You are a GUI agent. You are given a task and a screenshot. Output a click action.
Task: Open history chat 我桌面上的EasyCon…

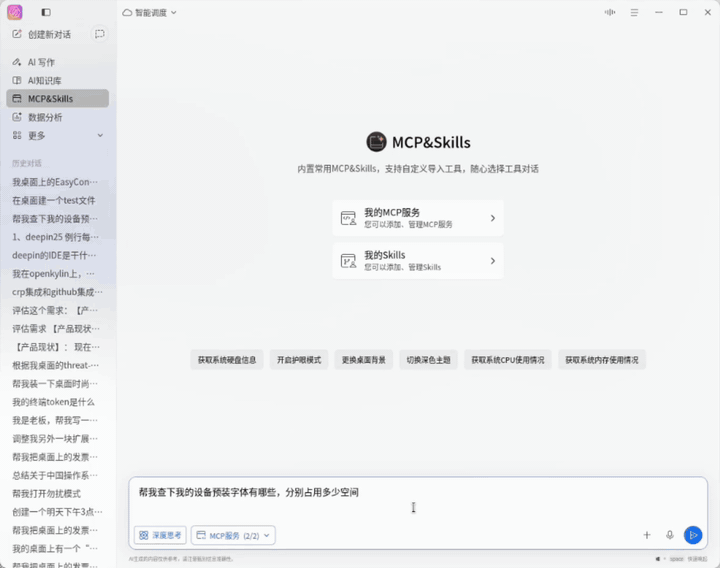click(57, 182)
